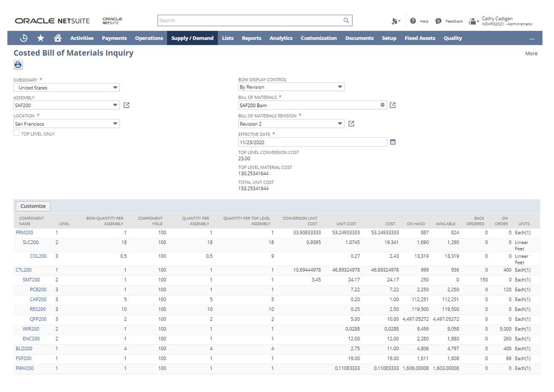Open the Shortcuts star icon
Image resolution: width=554 pixels, height=392 pixels.
[x=41, y=38]
